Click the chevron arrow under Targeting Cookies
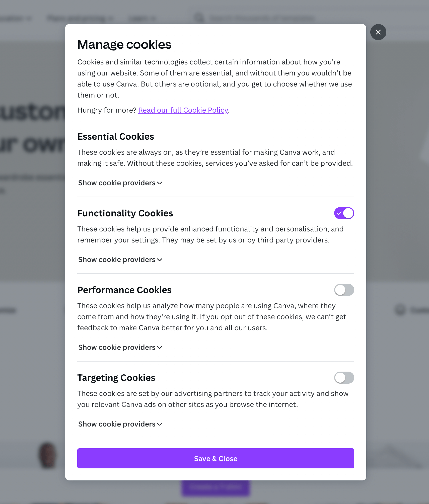 pyautogui.click(x=160, y=424)
